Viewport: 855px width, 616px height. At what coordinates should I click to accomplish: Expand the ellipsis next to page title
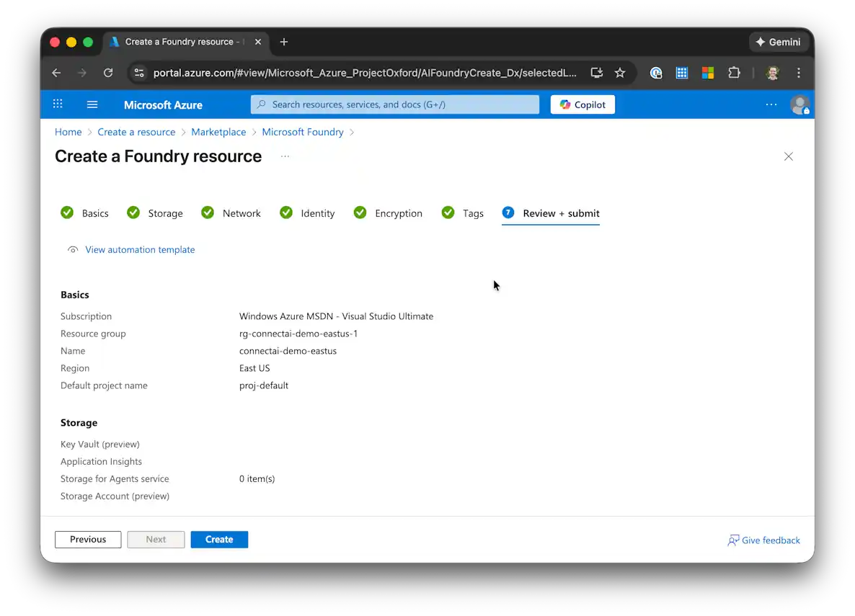[x=285, y=156]
